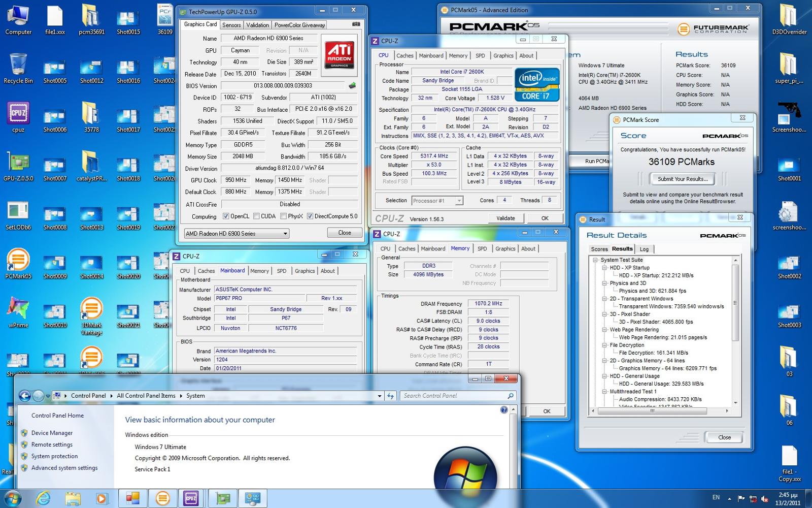Open the AMD Radeon HD 6900 Series dropdown
812x508 pixels.
click(236, 233)
